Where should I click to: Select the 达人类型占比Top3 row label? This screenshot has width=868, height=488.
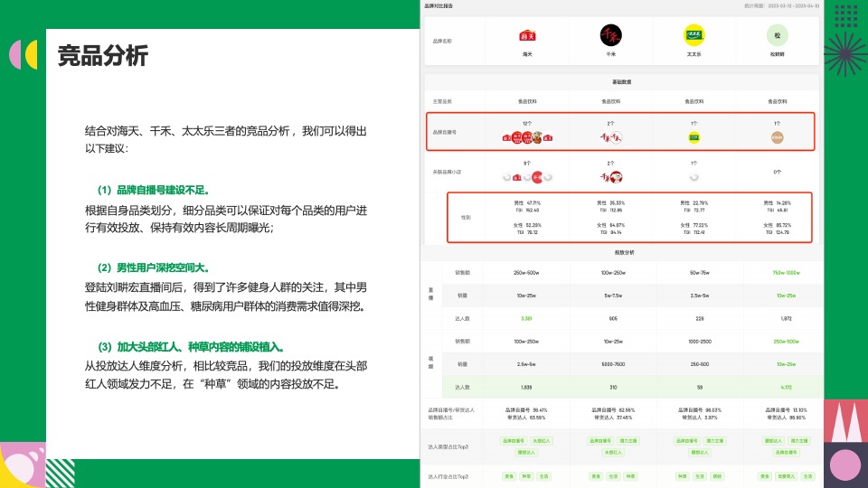448,446
